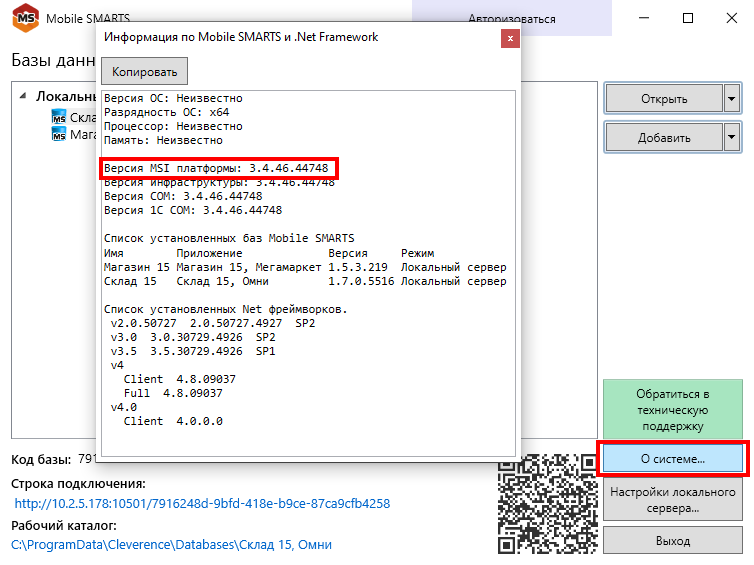Image resolution: width=754 pixels, height=565 pixels.
Task: Click the Склад database icon in tree
Action: coord(59,117)
